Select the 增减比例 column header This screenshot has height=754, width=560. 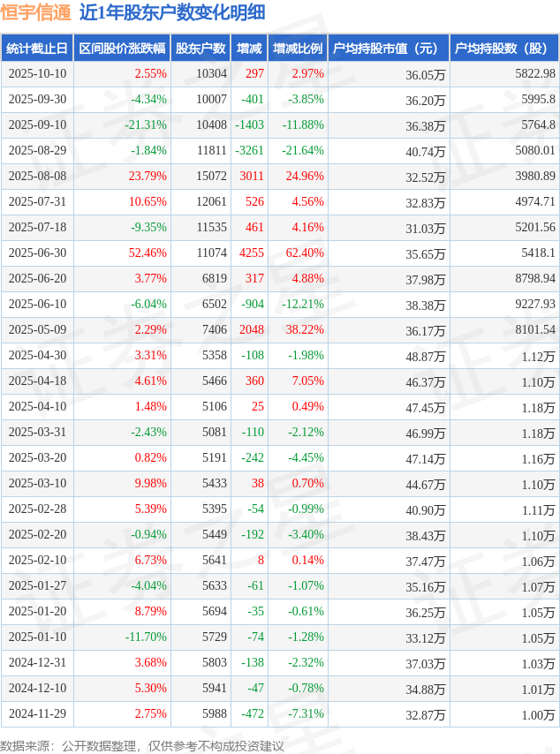point(298,49)
